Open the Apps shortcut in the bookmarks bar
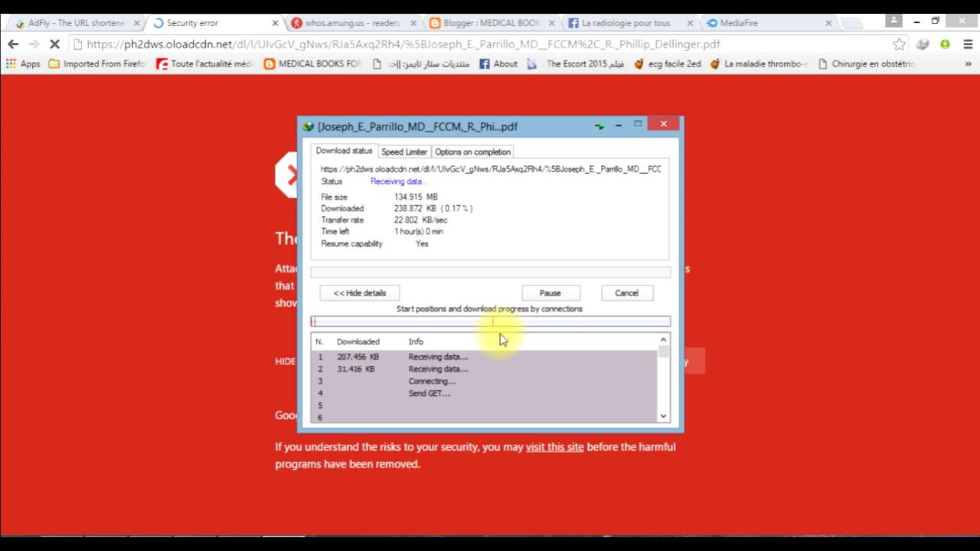 pos(23,64)
